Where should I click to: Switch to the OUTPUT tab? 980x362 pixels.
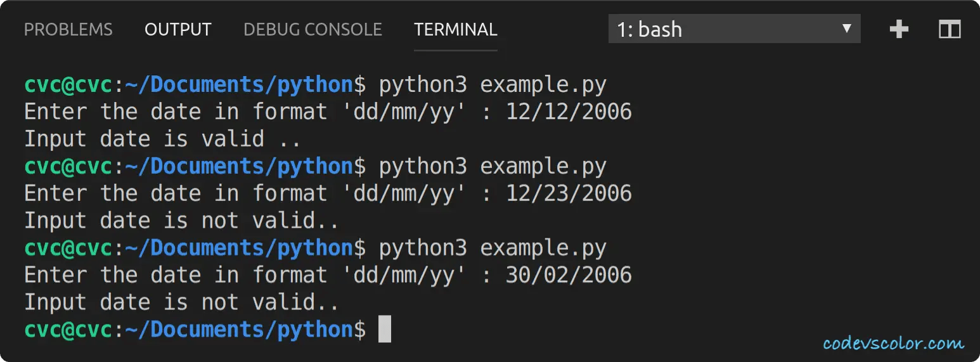click(177, 29)
